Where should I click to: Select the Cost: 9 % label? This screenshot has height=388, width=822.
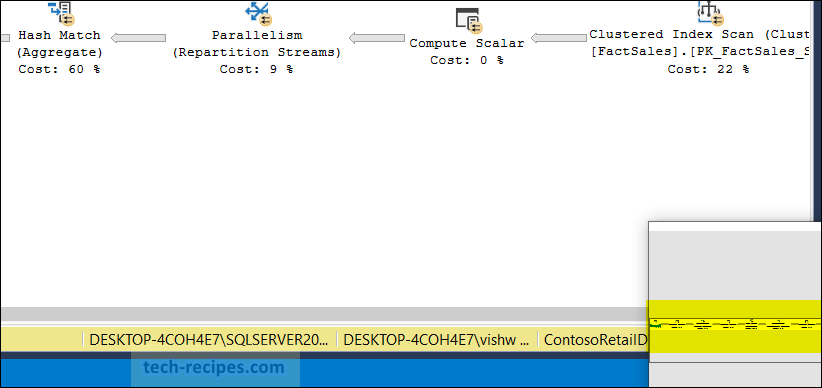pos(256,69)
